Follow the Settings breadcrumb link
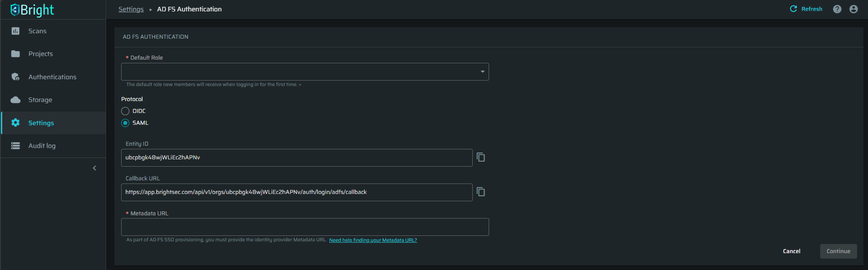 point(131,9)
